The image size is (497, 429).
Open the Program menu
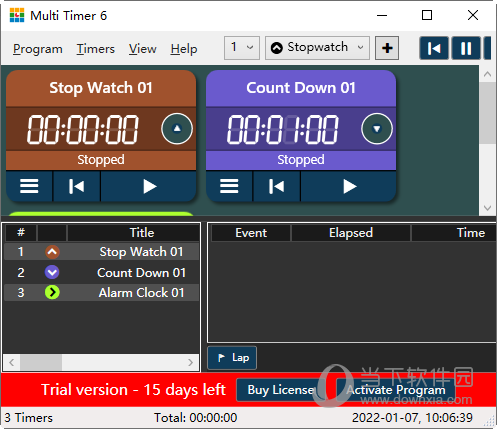[x=38, y=49]
